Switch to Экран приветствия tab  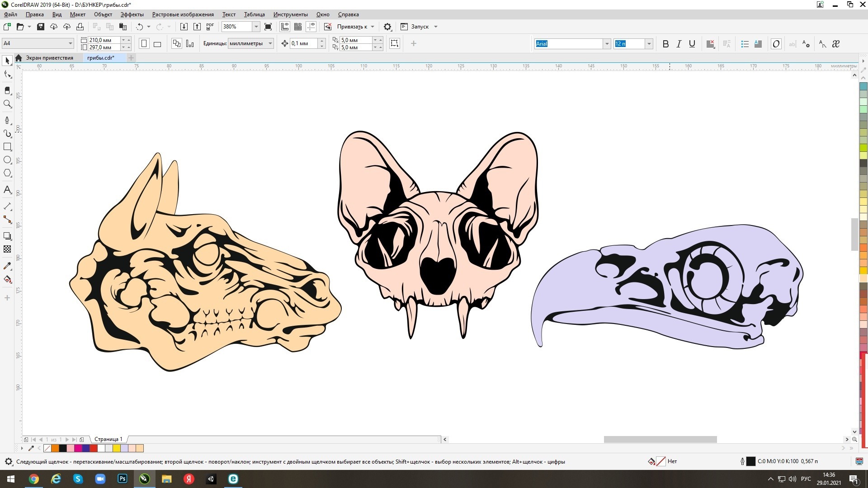pyautogui.click(x=49, y=58)
